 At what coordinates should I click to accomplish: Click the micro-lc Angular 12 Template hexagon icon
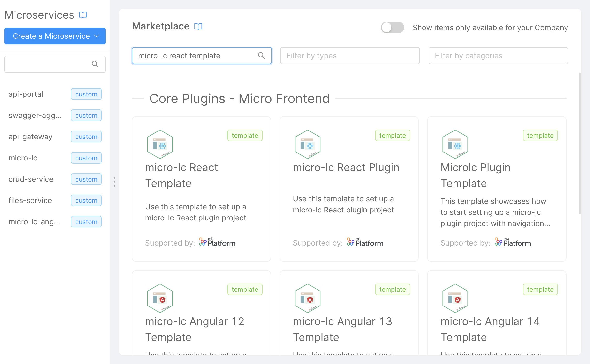[160, 298]
